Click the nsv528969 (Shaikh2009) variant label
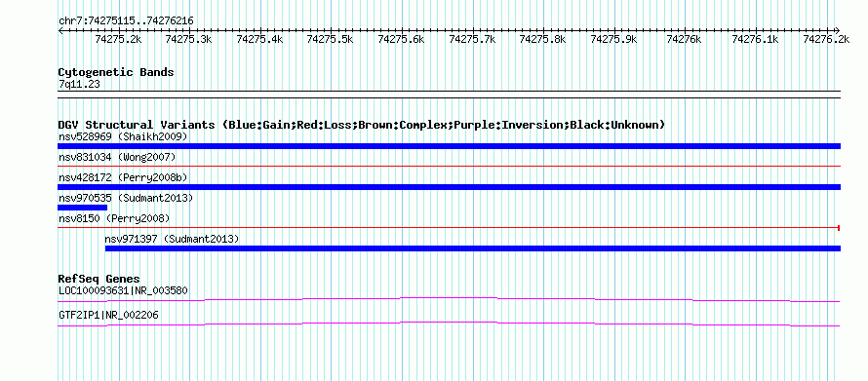Screen dimensions: 868x381 [x=123, y=136]
